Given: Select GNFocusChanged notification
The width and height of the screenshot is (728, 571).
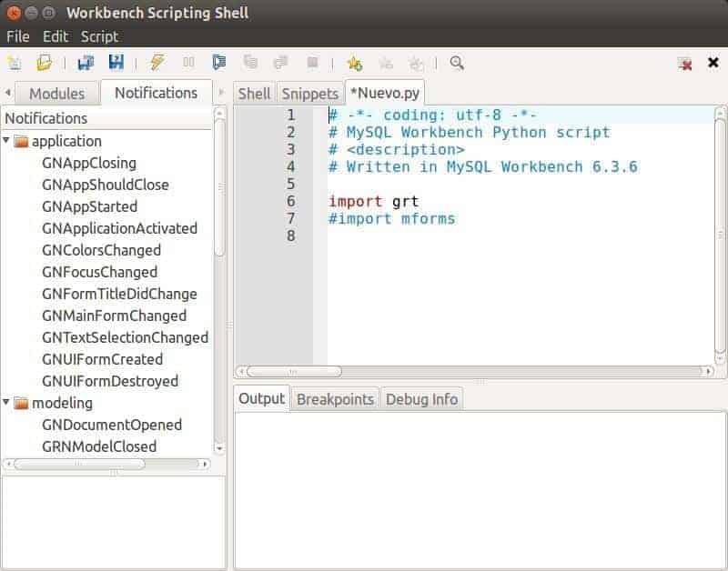Looking at the screenshot, I should click(99, 272).
